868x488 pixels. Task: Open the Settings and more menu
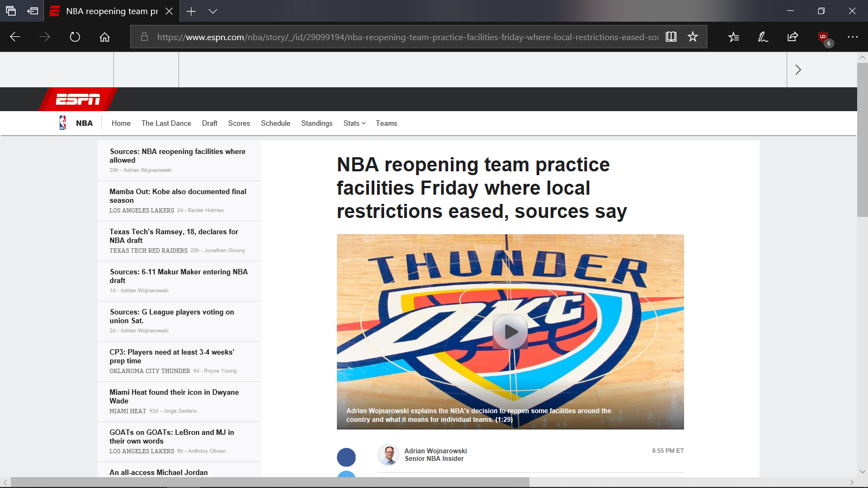[853, 37]
